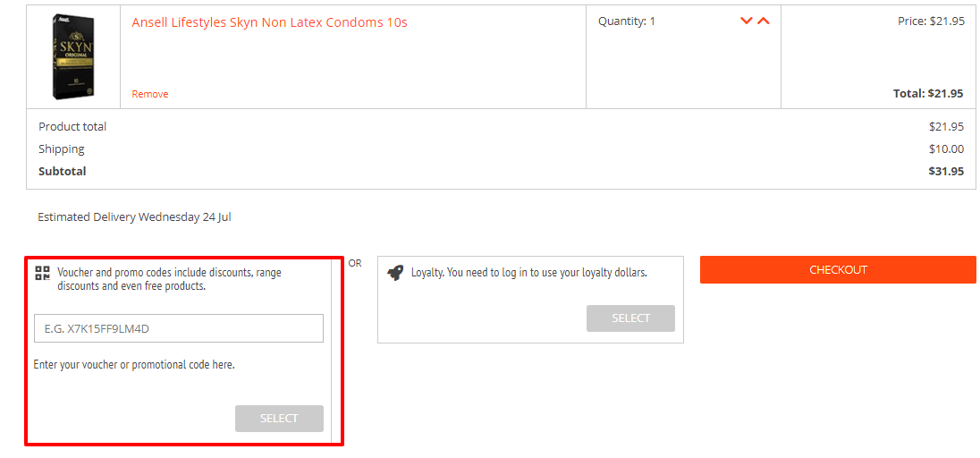The height and width of the screenshot is (458, 980).
Task: Decrease quantity with the down chevron
Action: click(x=746, y=21)
